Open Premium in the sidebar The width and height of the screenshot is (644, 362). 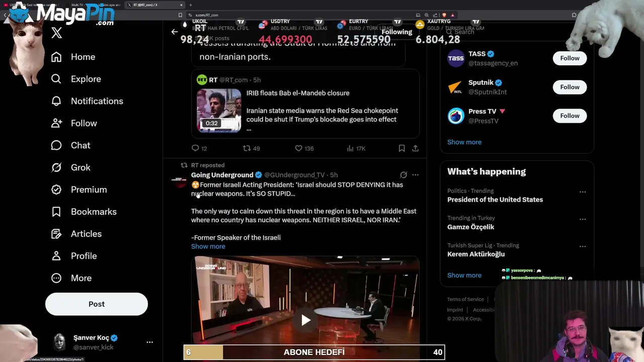pos(79,190)
